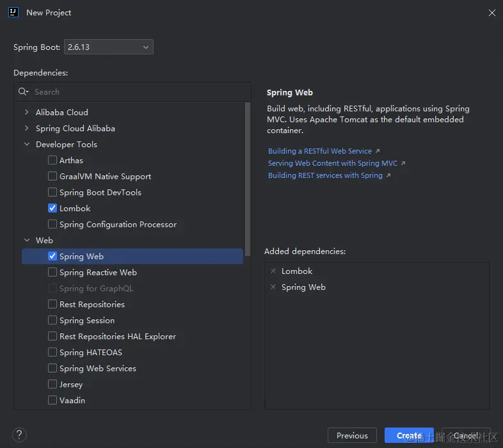Open Serving Web Content with Spring MVC
Image resolution: width=503 pixels, height=448 pixels.
click(333, 163)
